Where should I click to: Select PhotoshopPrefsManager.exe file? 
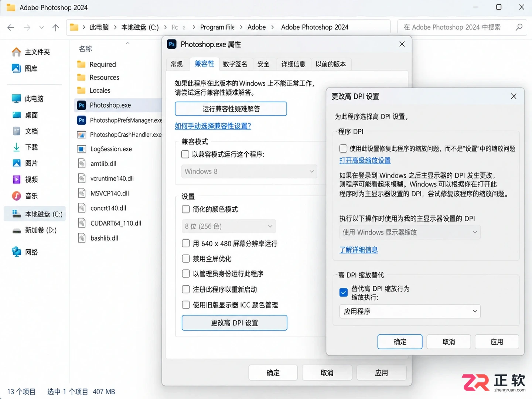coord(119,120)
